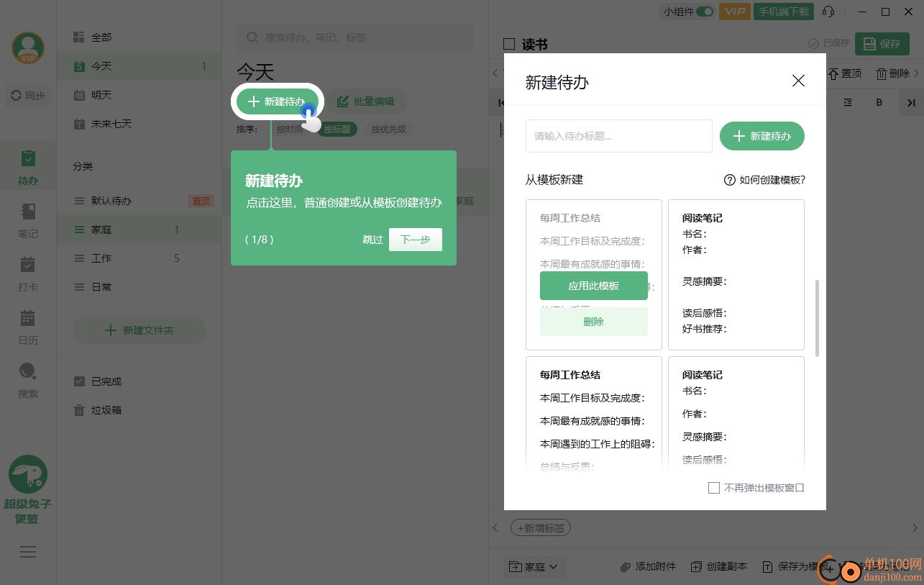This screenshot has height=585, width=924.
Task: Click the orange VIP badge in title bar
Action: (734, 12)
